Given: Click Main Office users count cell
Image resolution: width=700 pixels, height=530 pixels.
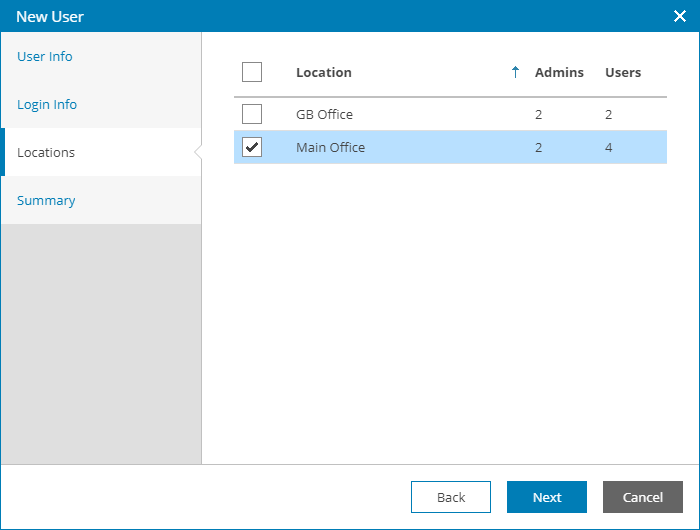Looking at the screenshot, I should point(609,148).
